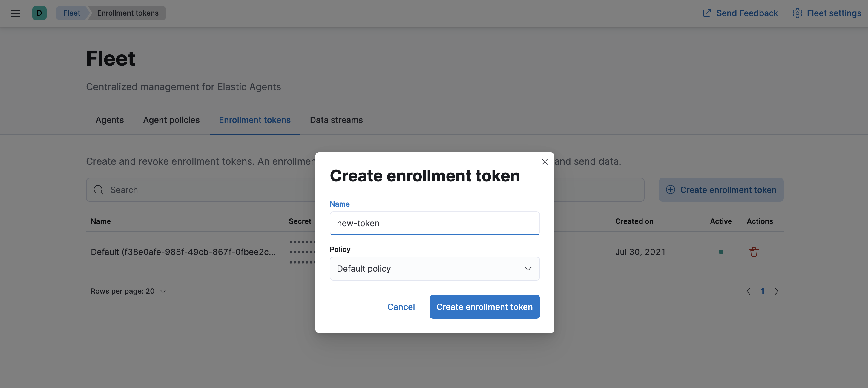Image resolution: width=868 pixels, height=388 pixels.
Task: Open the main navigation hamburger menu
Action: (15, 13)
